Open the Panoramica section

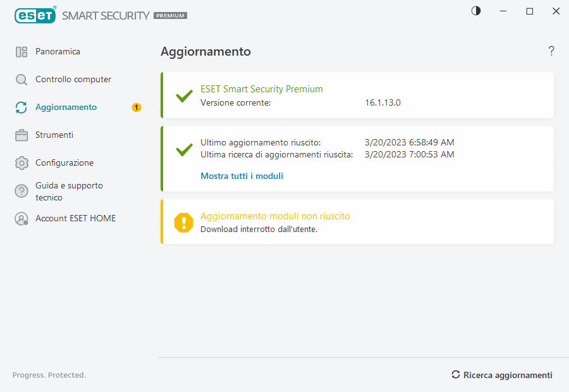58,52
